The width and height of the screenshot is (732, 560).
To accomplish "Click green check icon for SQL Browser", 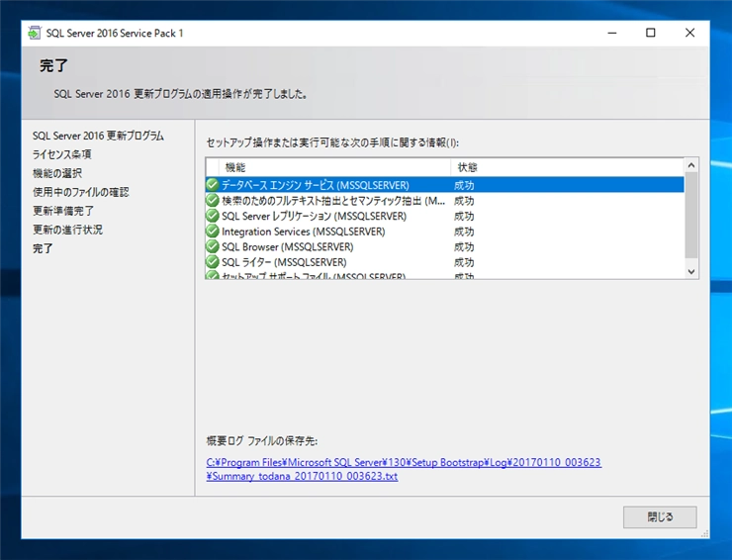I will coord(213,246).
